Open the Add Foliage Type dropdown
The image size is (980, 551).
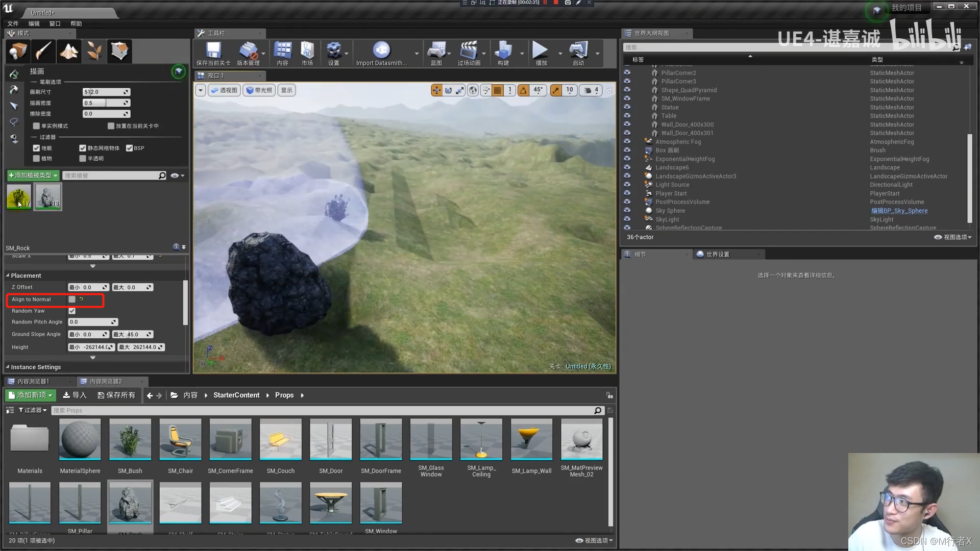pos(33,176)
